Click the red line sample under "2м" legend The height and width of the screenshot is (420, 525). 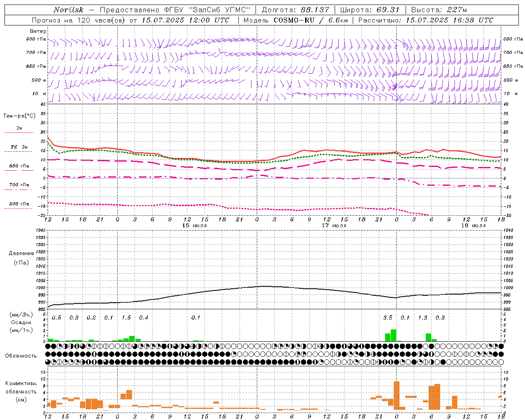(x=19, y=132)
